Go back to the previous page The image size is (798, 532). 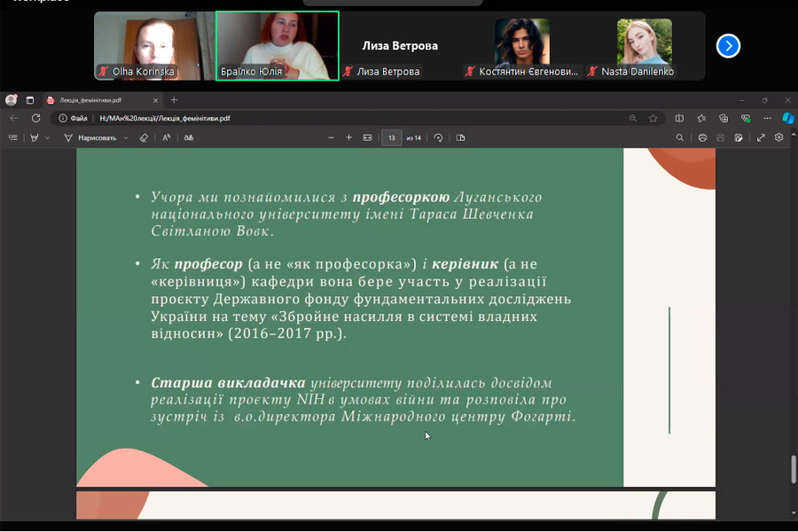(x=13, y=118)
